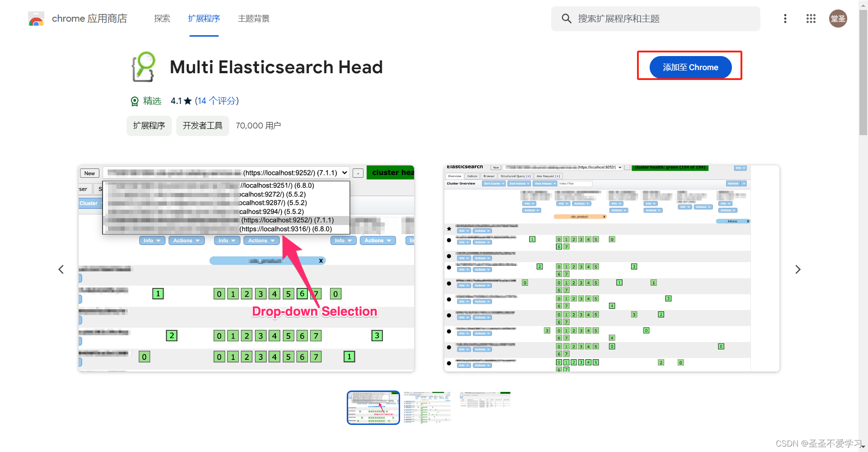Open the Google apps grid
Screen dimensions: 868x452
[x=811, y=19]
